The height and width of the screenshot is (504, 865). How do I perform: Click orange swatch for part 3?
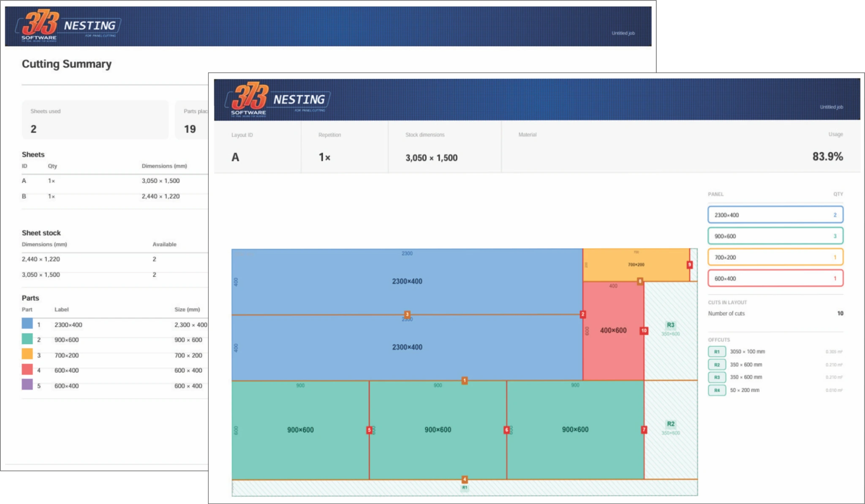coord(27,354)
